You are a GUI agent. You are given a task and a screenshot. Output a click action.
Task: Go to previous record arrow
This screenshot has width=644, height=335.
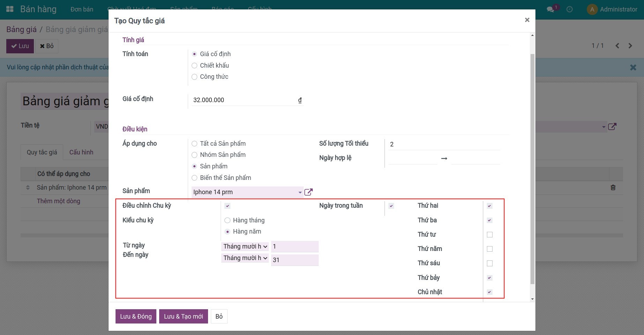point(617,46)
